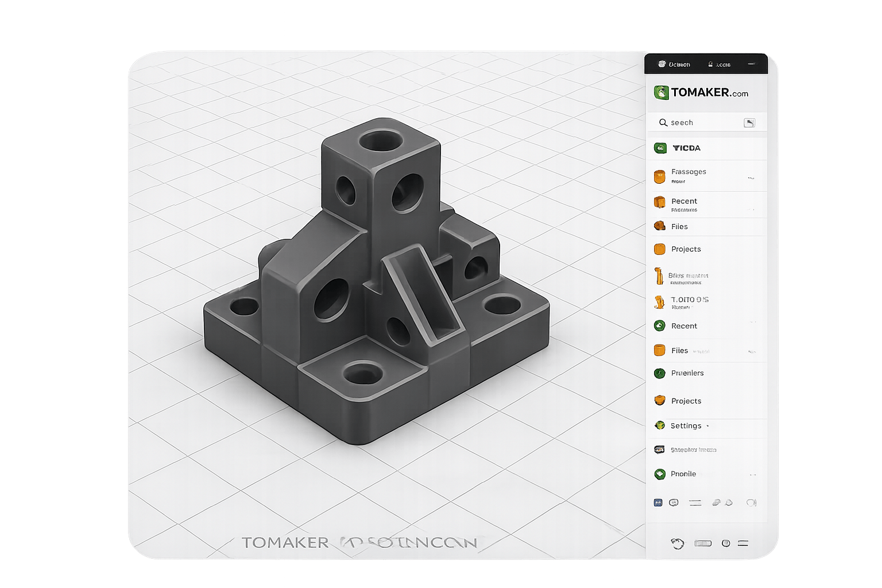Expand the Settings dropdown arrow
The width and height of the screenshot is (882, 588).
tap(707, 426)
